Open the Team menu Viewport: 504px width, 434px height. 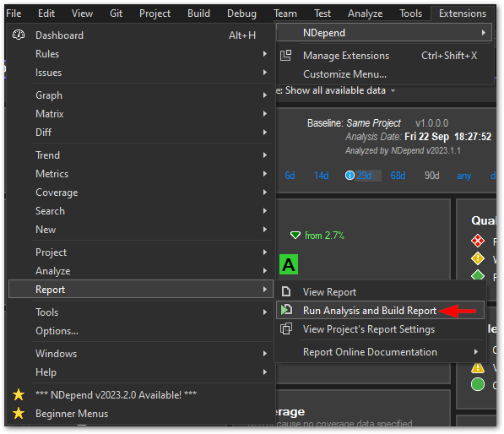[x=285, y=14]
